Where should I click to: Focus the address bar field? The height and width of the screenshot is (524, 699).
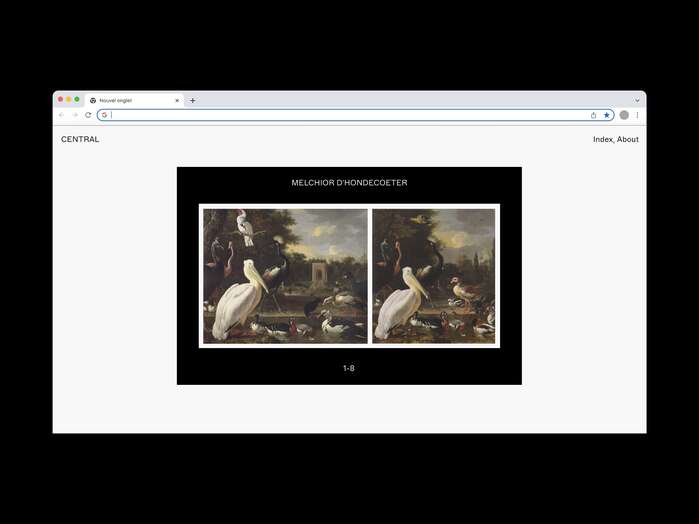click(x=350, y=115)
